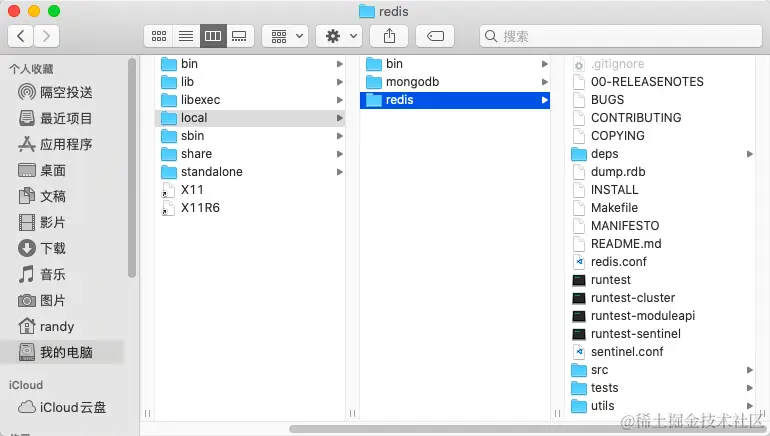Select the sentinel.conf file

click(x=660, y=352)
